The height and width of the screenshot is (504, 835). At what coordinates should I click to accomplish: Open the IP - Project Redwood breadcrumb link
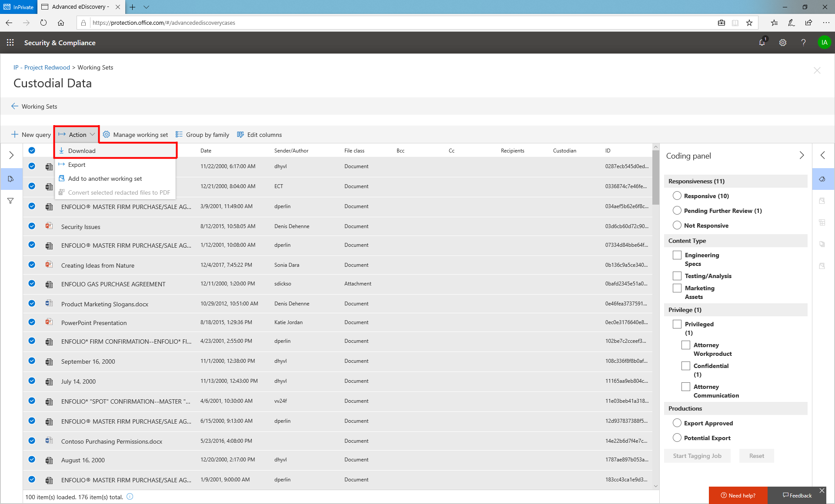pos(42,67)
